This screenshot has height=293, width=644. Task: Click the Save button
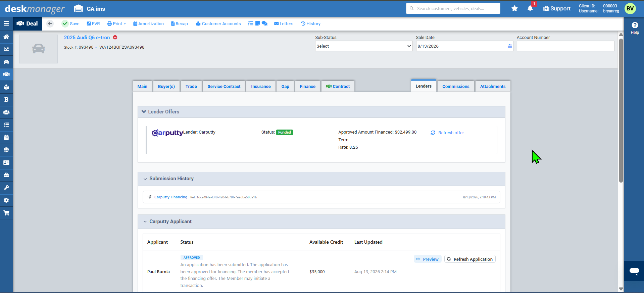pos(71,23)
